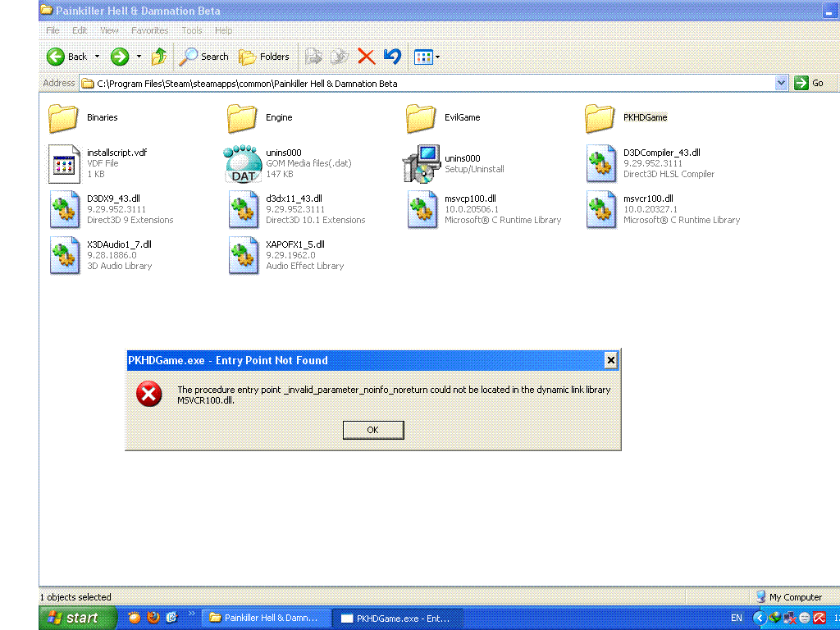Open the Edit menu

pos(80,30)
